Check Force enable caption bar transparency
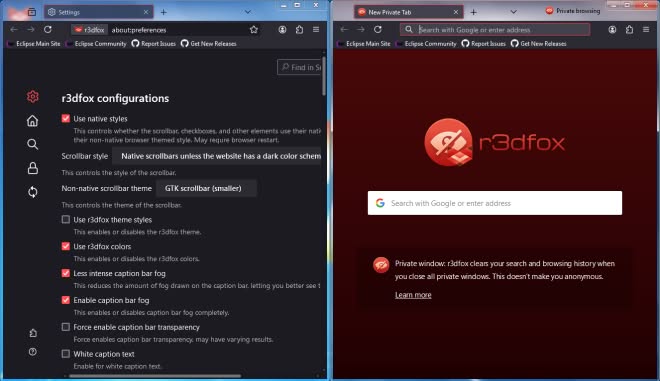660x381 pixels. (x=66, y=327)
